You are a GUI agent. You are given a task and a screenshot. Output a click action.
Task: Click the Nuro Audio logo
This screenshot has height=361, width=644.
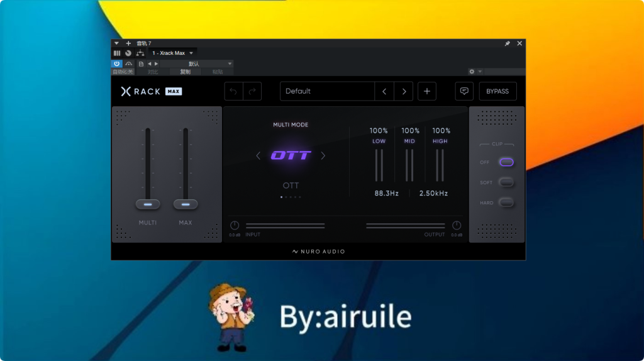tap(319, 252)
